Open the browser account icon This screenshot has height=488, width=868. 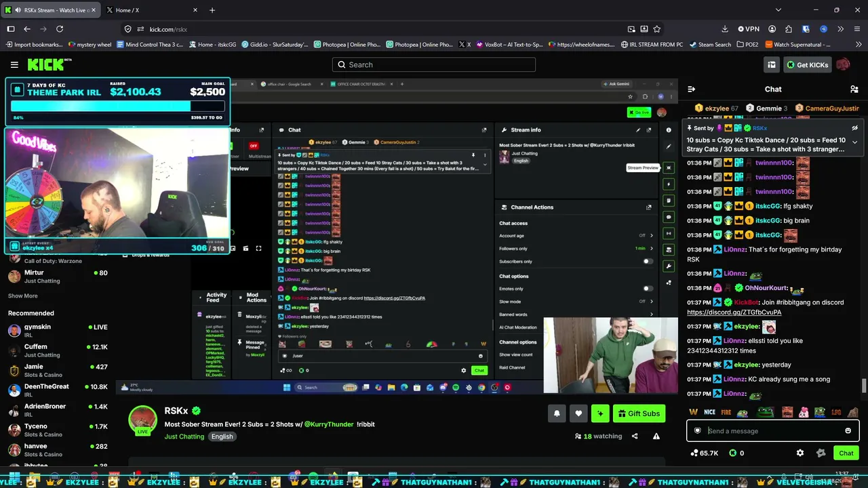[x=772, y=29]
